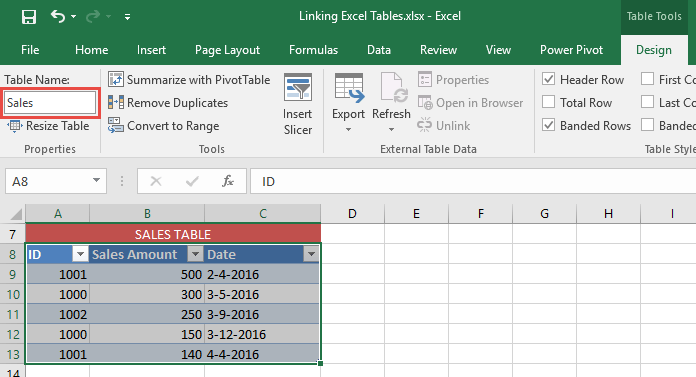The width and height of the screenshot is (696, 377).
Task: Uncheck the Header Row checkbox
Action: [x=549, y=79]
